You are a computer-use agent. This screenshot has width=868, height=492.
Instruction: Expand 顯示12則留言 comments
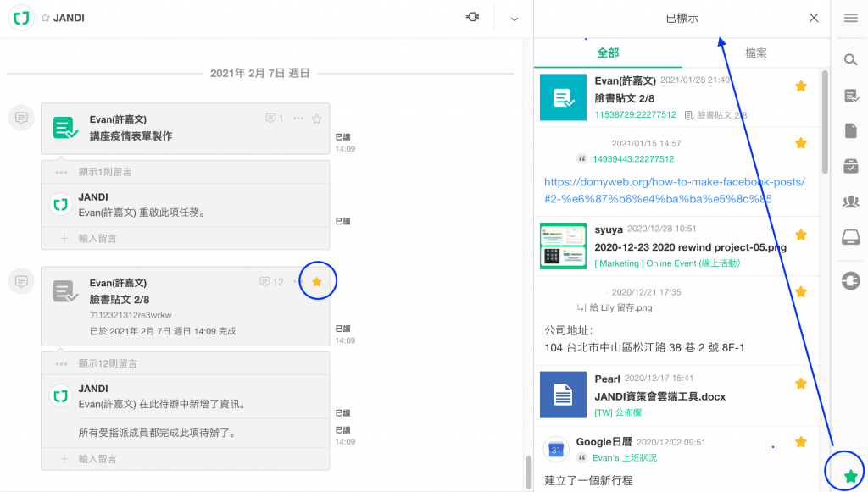104,363
